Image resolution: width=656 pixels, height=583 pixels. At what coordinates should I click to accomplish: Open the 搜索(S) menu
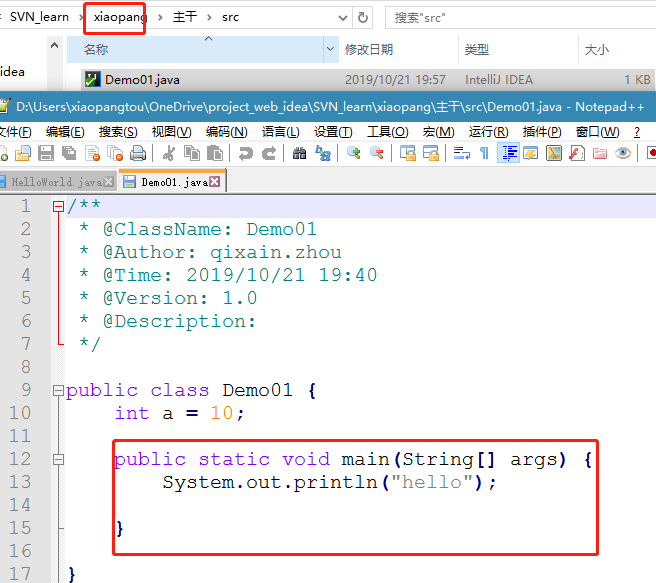coord(118,132)
